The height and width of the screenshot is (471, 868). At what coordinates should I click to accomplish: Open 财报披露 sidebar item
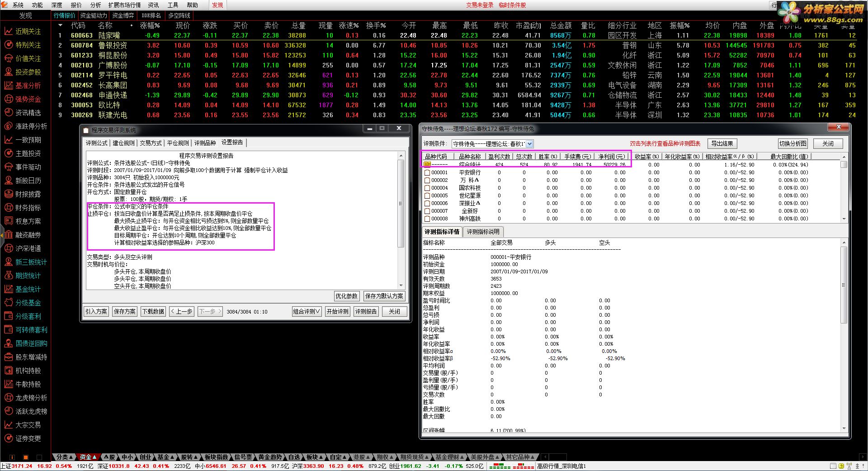(x=23, y=194)
